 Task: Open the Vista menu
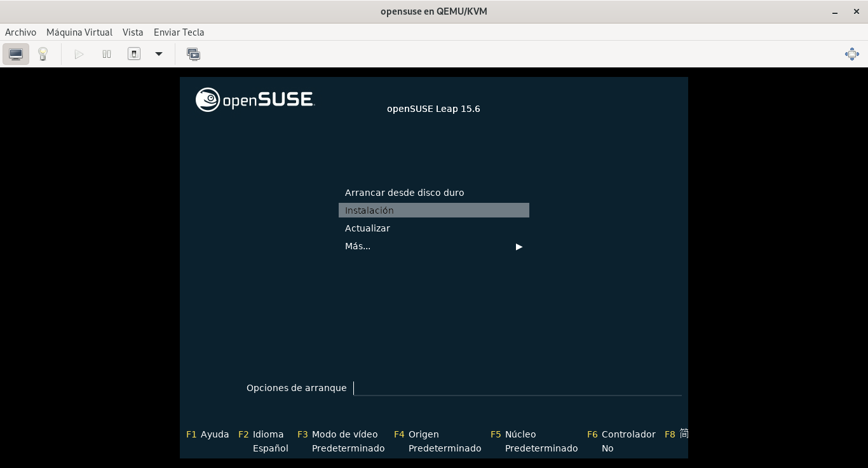133,32
